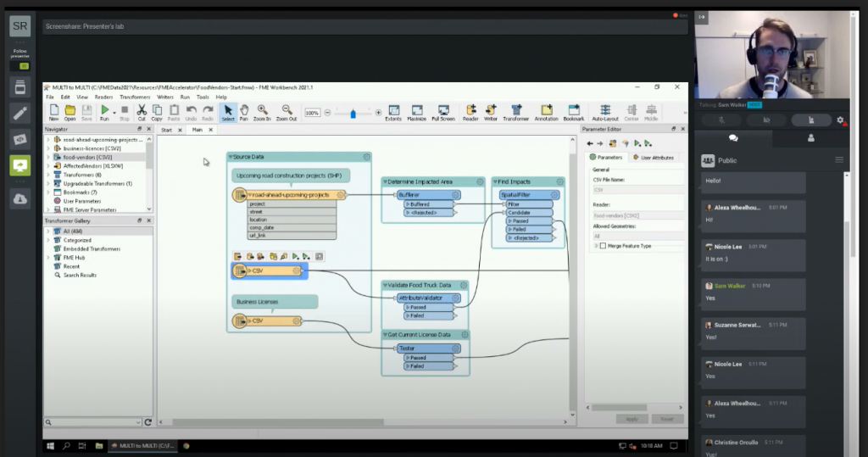Click the canvas horizontal scrollbar
The height and width of the screenshot is (457, 868).
tap(278, 422)
